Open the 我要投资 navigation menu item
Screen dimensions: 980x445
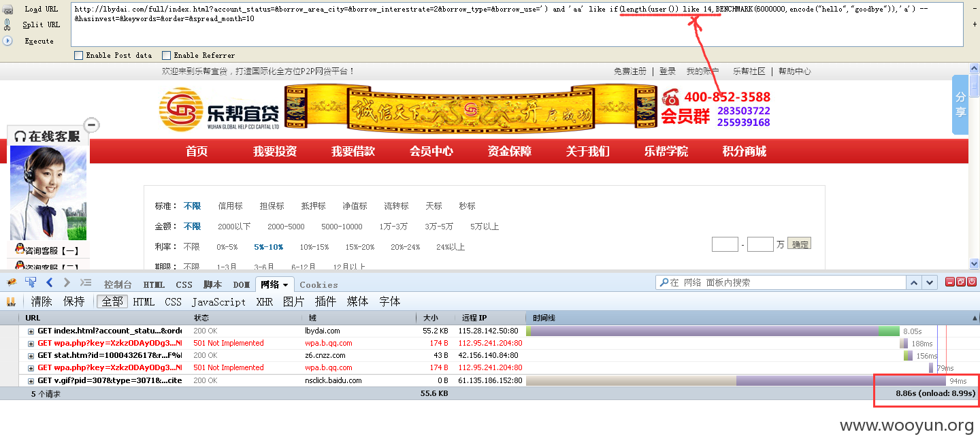point(275,151)
